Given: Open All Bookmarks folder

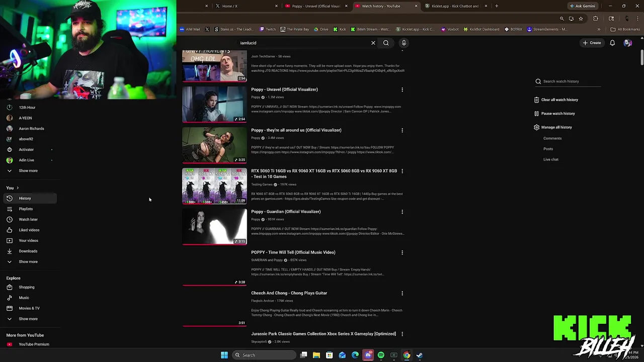Looking at the screenshot, I should [625, 29].
